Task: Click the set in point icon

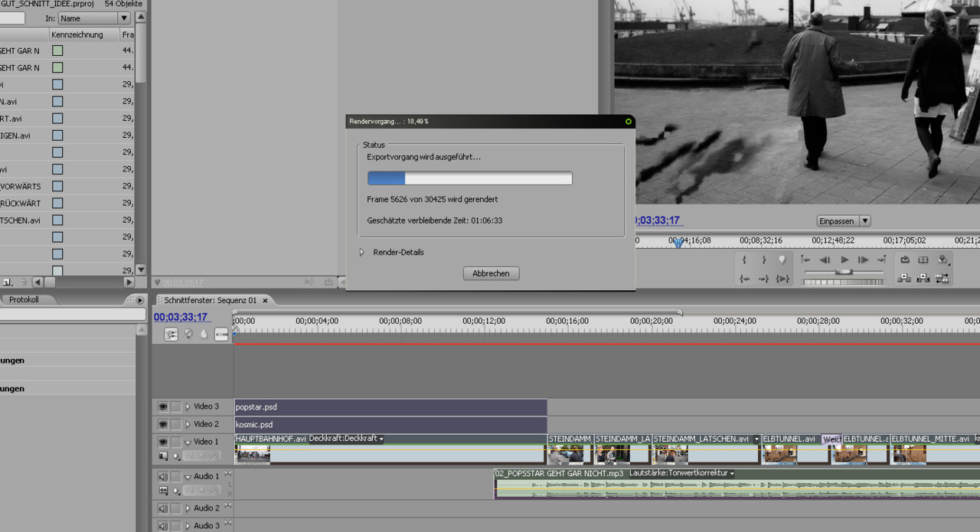Action: [x=744, y=260]
